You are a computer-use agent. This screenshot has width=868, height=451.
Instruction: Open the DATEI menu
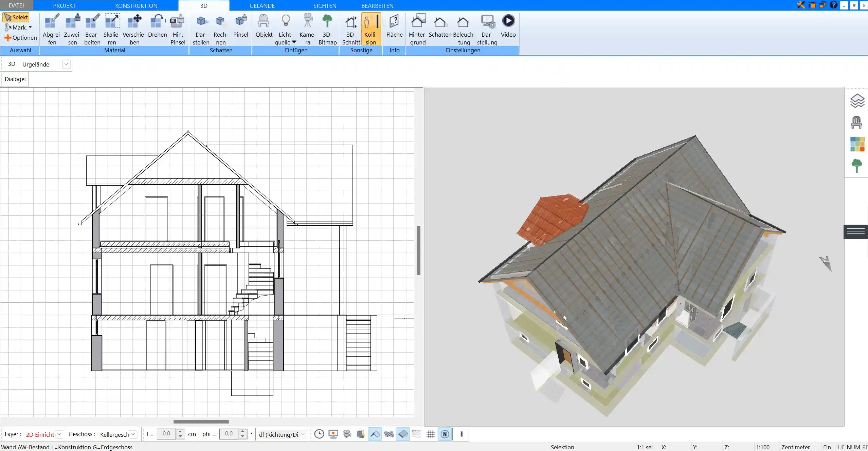[x=16, y=5]
